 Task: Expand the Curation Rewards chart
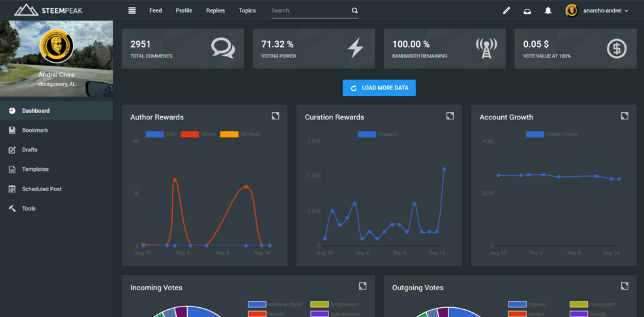pos(450,116)
